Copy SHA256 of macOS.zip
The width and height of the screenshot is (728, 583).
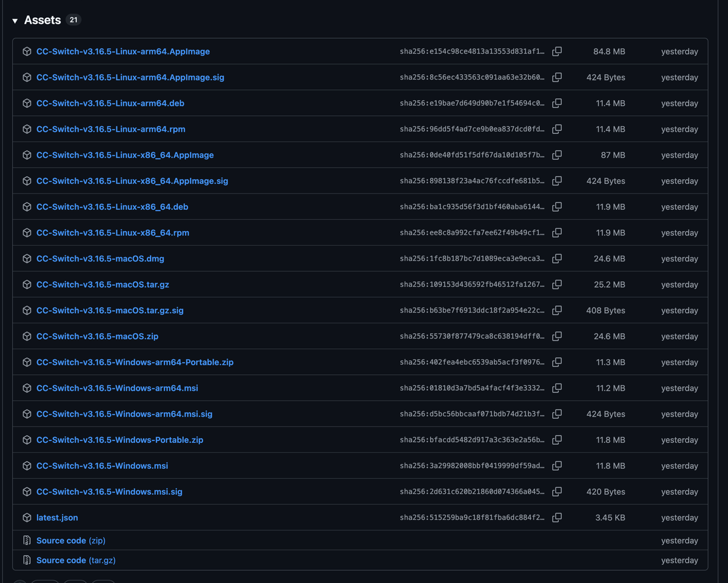tap(557, 336)
